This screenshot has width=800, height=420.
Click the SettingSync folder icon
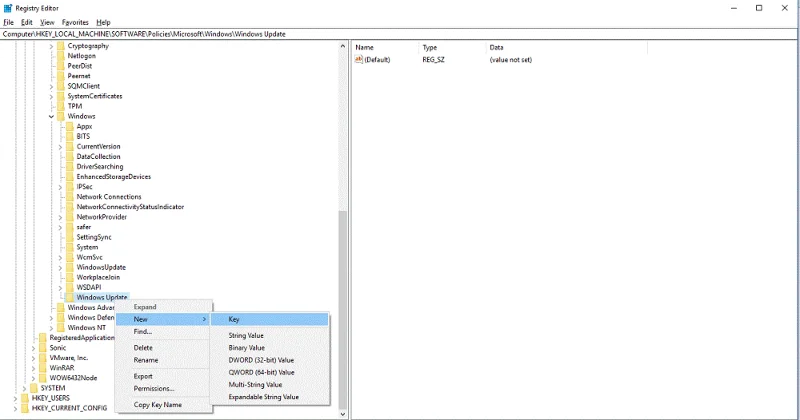(70, 237)
